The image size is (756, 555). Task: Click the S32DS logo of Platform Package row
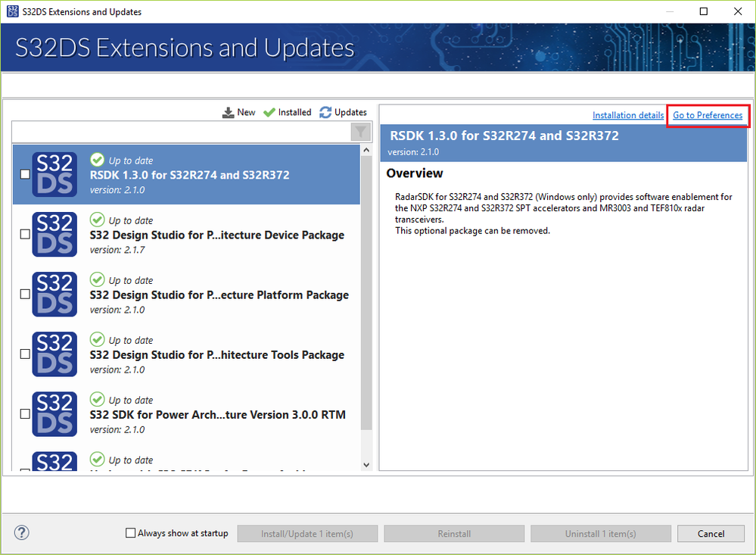[x=54, y=294]
